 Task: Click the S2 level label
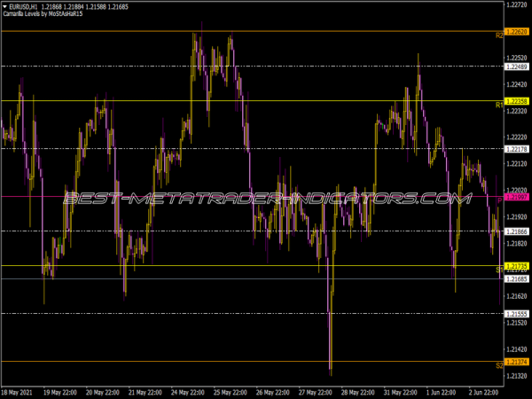pos(499,365)
